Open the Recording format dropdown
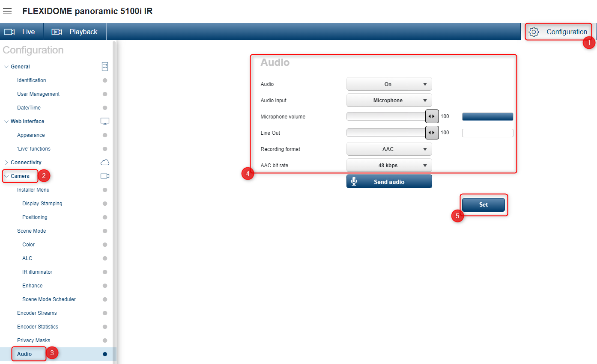Screen dimensions: 597x364 [x=389, y=149]
